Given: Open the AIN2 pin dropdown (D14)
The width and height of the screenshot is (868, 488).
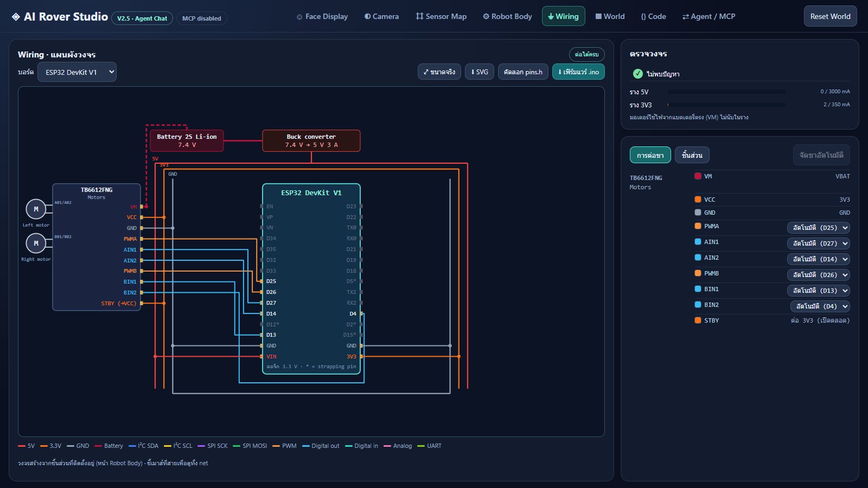Looking at the screenshot, I should [x=819, y=259].
